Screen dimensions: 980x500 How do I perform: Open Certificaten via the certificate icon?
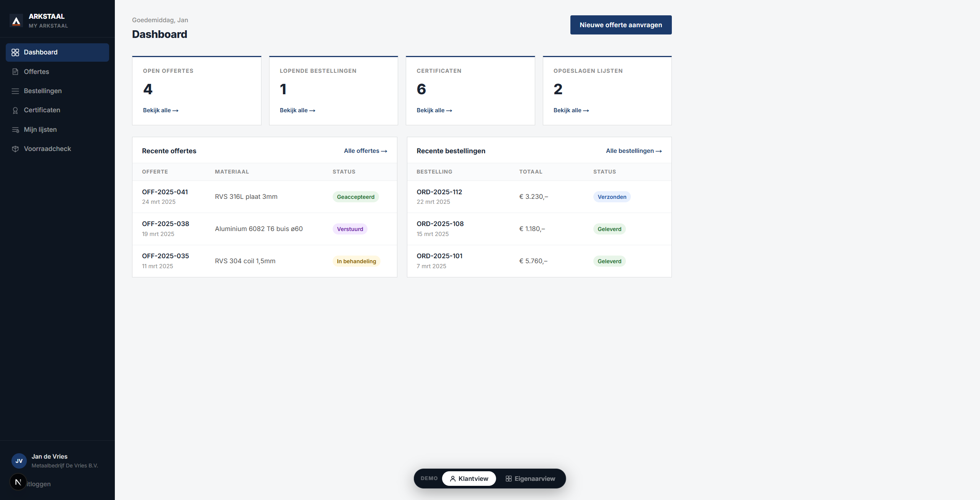tap(15, 110)
